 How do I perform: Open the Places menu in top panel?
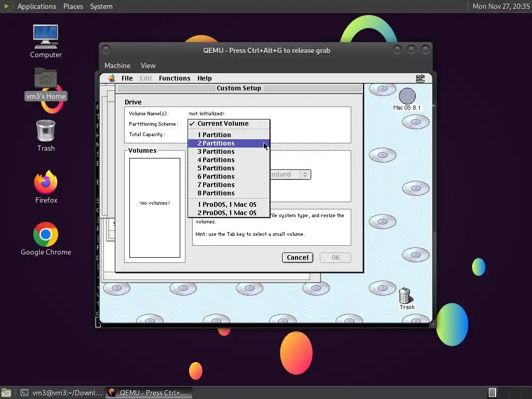pyautogui.click(x=73, y=6)
